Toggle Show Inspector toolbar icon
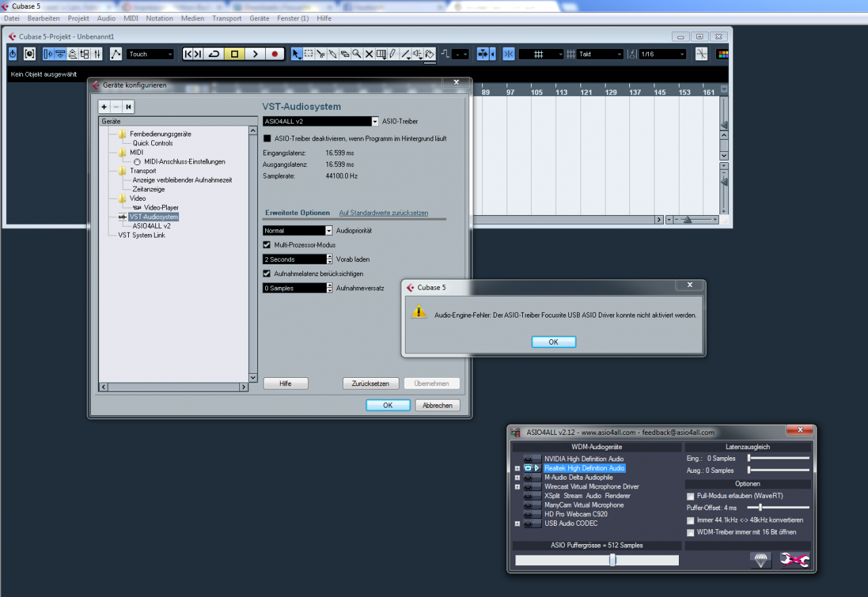Screen dimensions: 868x597 coord(48,54)
